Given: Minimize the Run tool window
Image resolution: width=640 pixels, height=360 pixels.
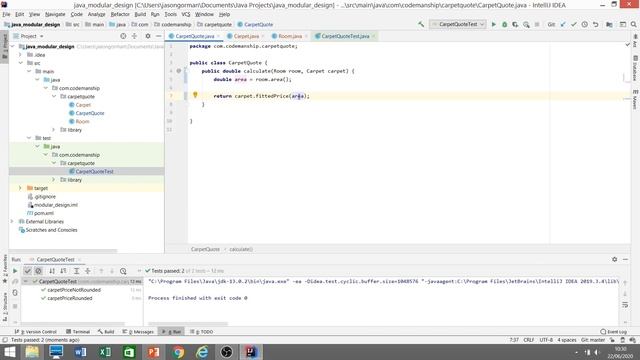Looking at the screenshot, I should 625,260.
